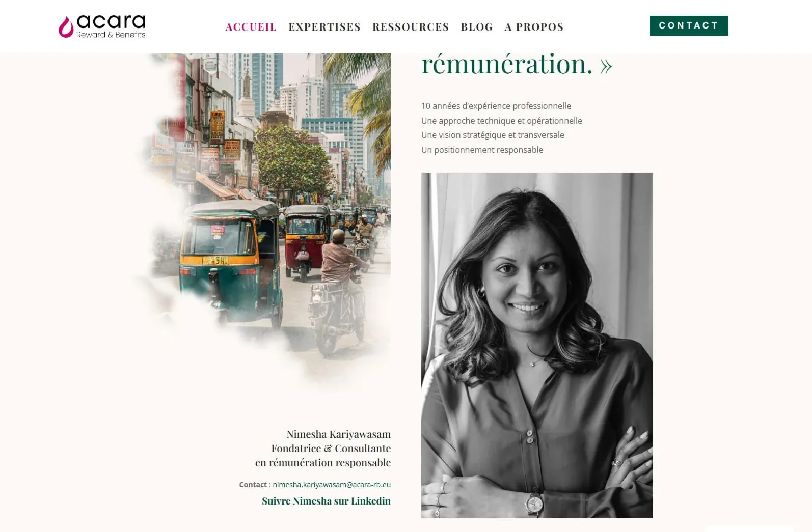Click the closing guillemet after rémunération
Screen dimensions: 812x532
coord(606,67)
